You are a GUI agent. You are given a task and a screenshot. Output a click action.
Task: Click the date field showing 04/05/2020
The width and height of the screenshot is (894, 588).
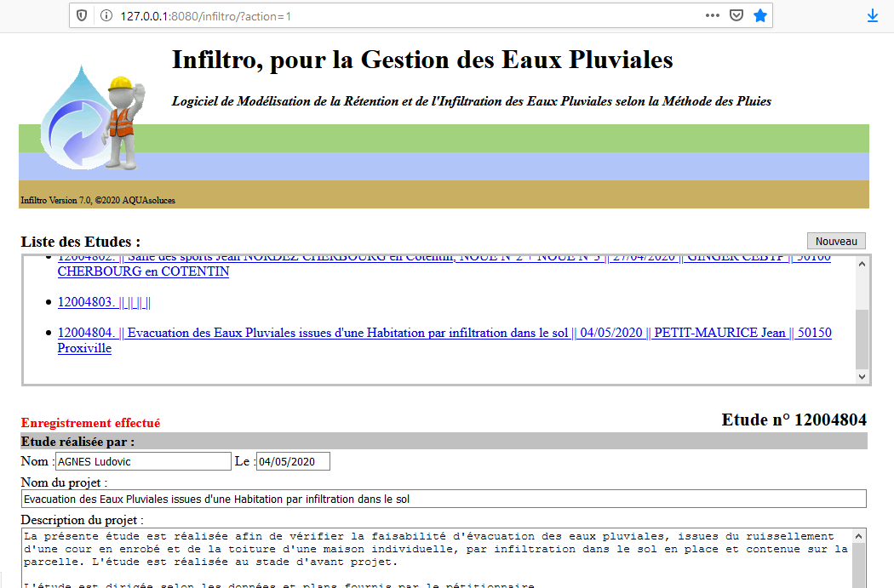point(293,461)
